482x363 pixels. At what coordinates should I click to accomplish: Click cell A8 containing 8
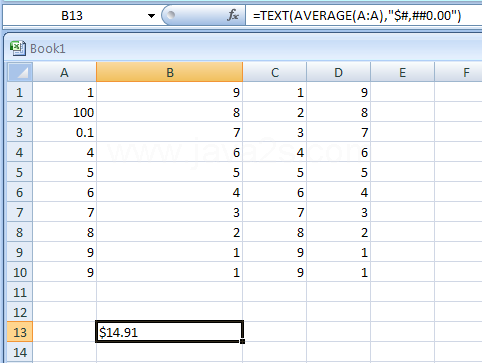coord(65,232)
